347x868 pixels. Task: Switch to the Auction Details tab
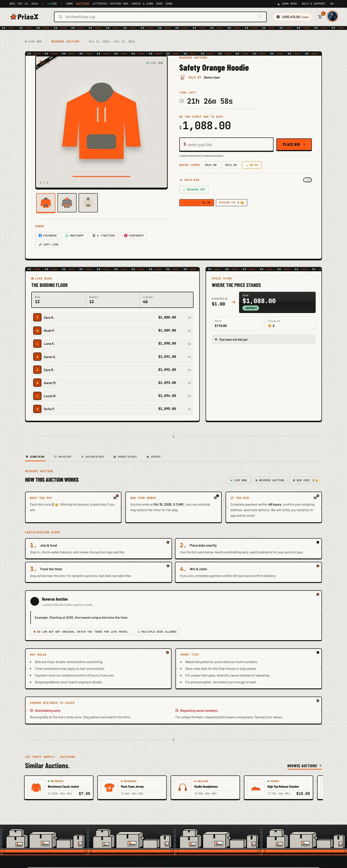92,457
